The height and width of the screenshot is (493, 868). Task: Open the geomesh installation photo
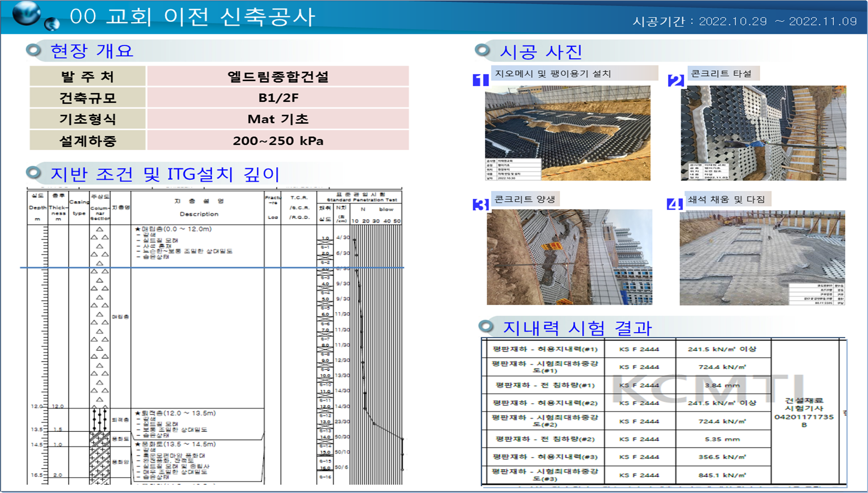(568, 133)
